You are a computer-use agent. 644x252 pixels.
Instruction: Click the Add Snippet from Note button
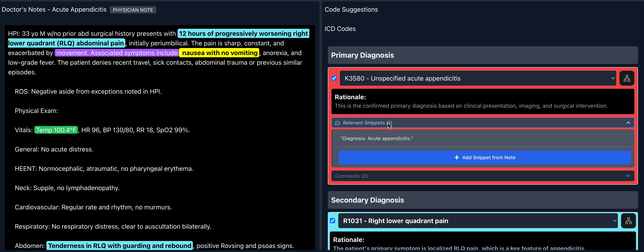click(485, 157)
